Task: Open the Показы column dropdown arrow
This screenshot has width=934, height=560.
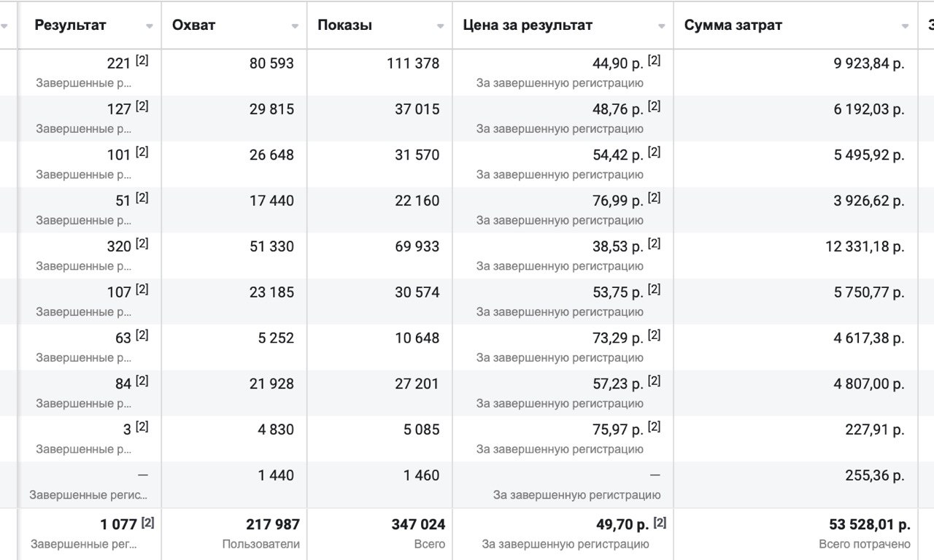Action: click(440, 26)
